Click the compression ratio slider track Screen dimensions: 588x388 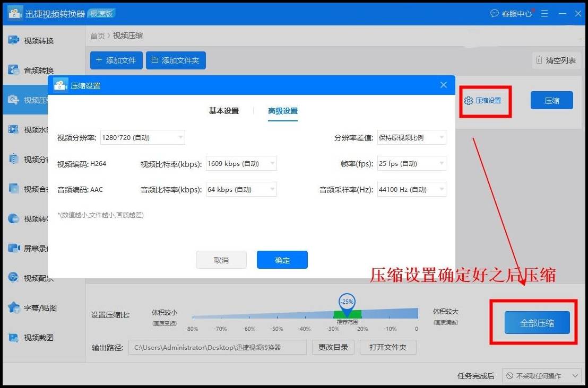coord(305,314)
